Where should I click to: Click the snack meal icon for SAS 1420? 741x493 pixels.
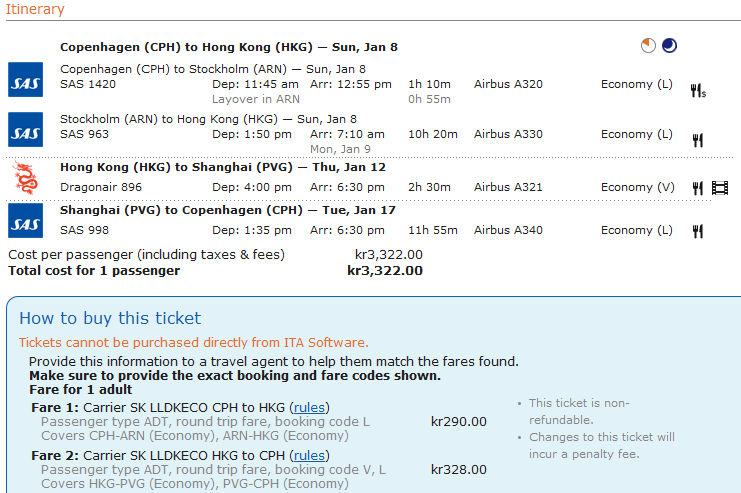[x=698, y=91]
